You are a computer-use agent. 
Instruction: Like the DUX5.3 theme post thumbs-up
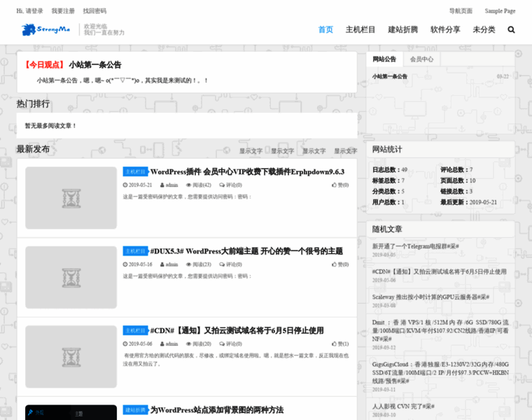coord(340,265)
